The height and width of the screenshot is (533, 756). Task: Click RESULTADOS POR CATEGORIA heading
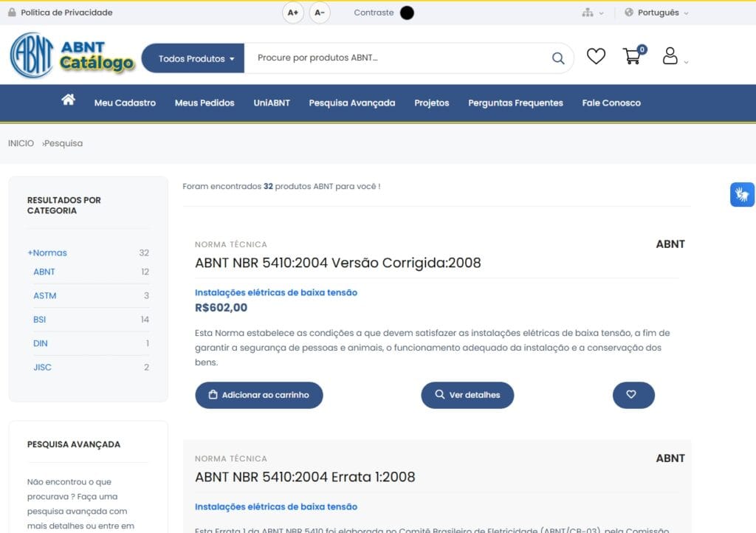(64, 205)
